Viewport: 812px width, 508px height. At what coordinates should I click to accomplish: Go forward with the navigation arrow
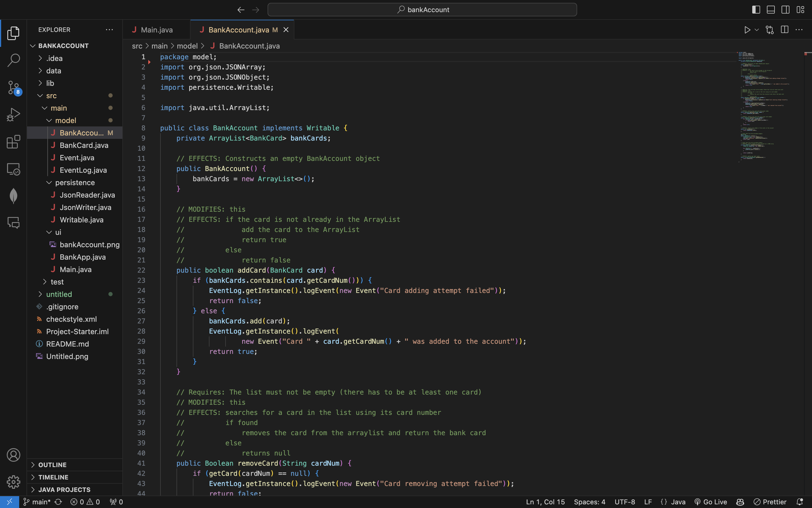coord(256,10)
